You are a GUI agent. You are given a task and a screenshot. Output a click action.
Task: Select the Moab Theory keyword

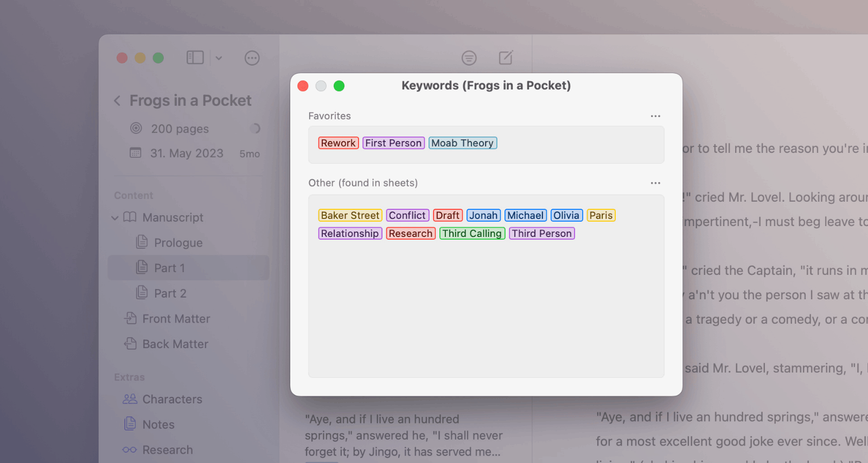pyautogui.click(x=462, y=143)
